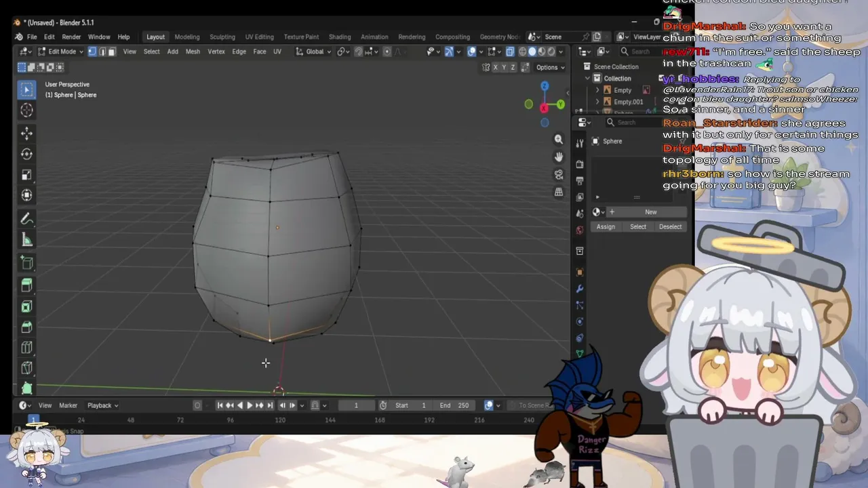Switch to wireframe viewport shading
Screen dimensions: 868x488
pyautogui.click(x=523, y=52)
